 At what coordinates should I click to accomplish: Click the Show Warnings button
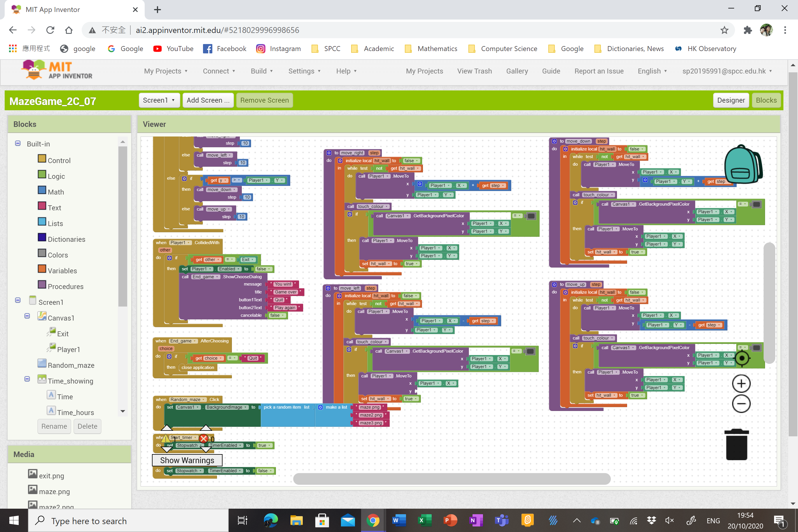(187, 460)
